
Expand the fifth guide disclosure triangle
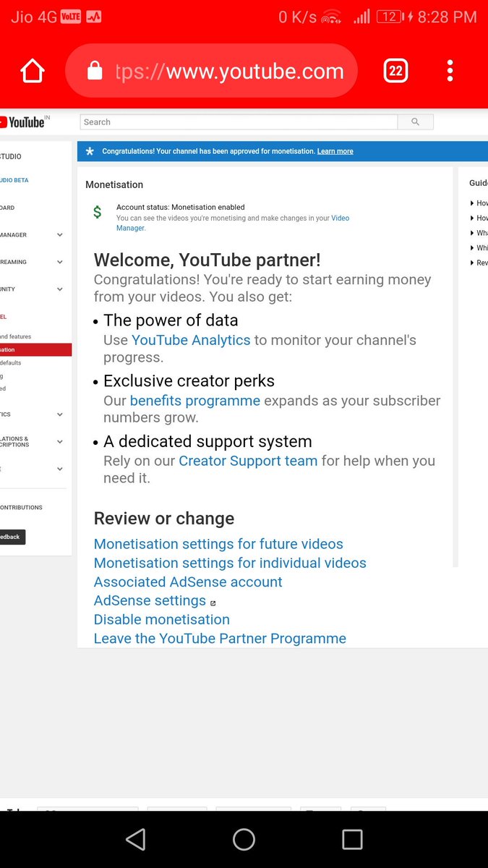[x=472, y=263]
